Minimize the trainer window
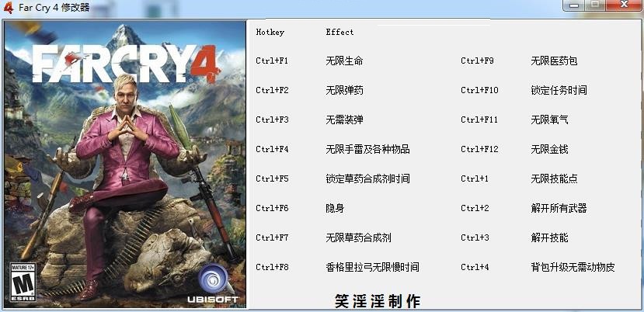644x312 pixels. tap(575, 5)
